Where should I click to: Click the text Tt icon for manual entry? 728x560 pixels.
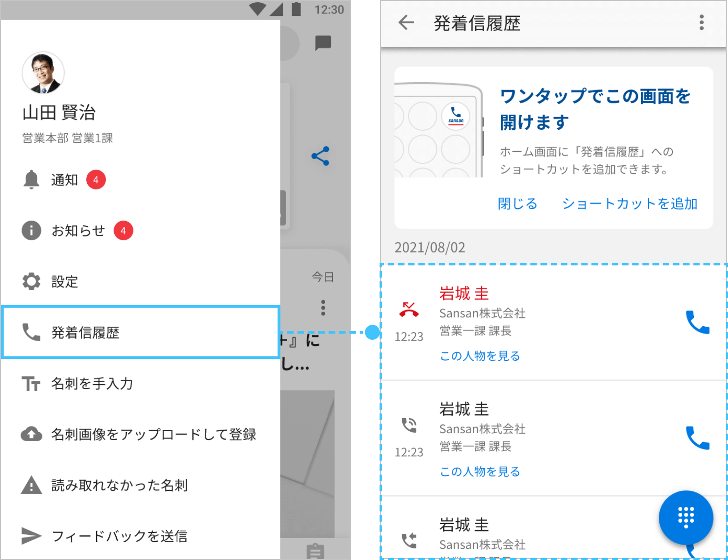31,384
